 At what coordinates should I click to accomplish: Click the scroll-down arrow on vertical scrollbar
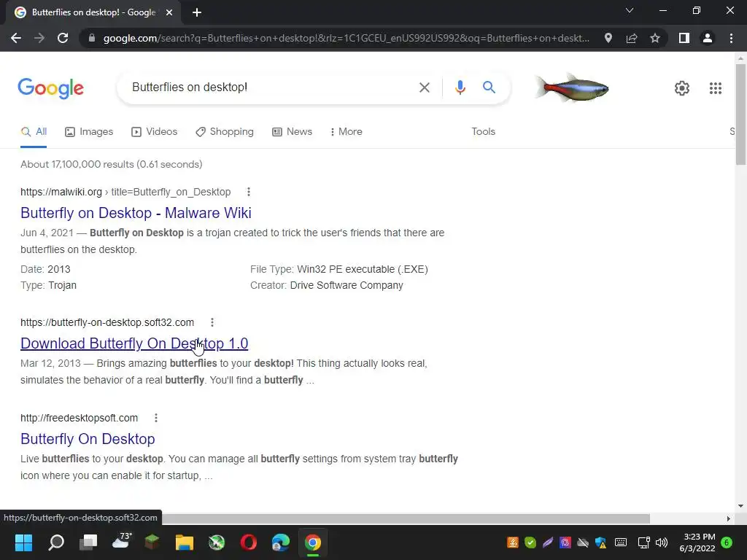[740, 506]
